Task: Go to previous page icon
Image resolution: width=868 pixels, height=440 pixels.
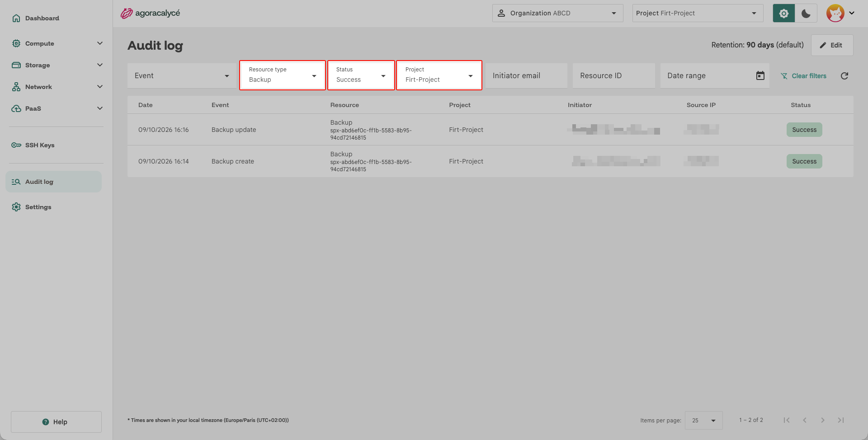Action: pos(805,420)
